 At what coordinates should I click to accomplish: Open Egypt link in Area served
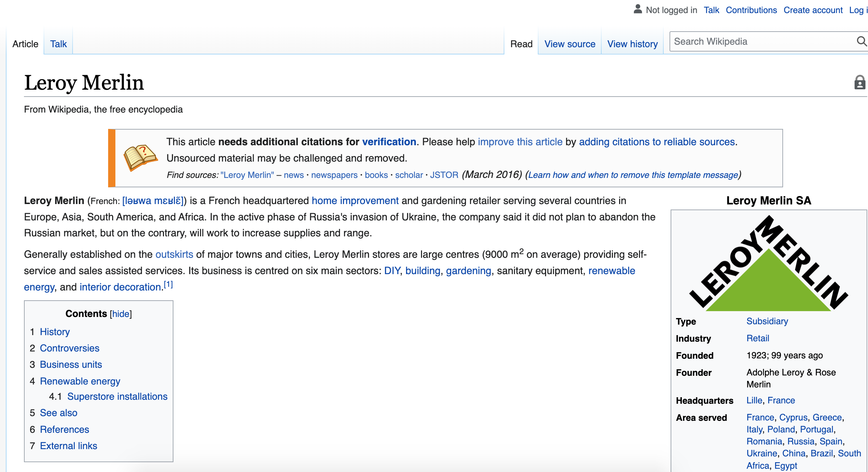tap(786, 466)
